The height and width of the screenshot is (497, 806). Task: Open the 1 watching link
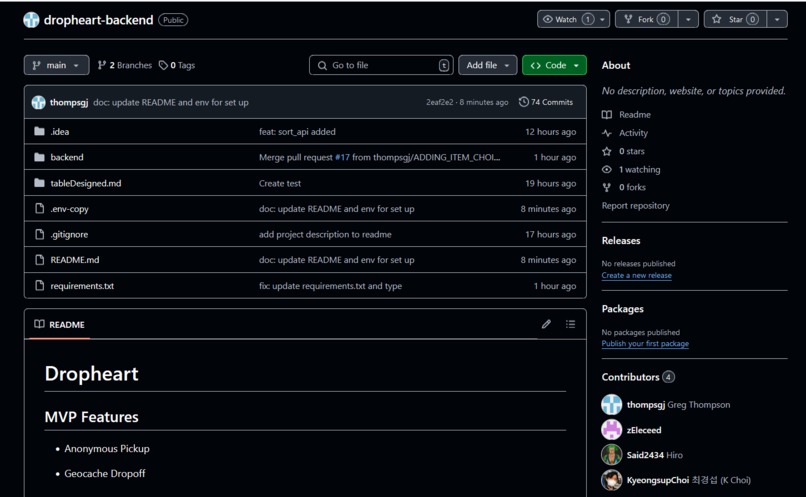[x=631, y=169]
